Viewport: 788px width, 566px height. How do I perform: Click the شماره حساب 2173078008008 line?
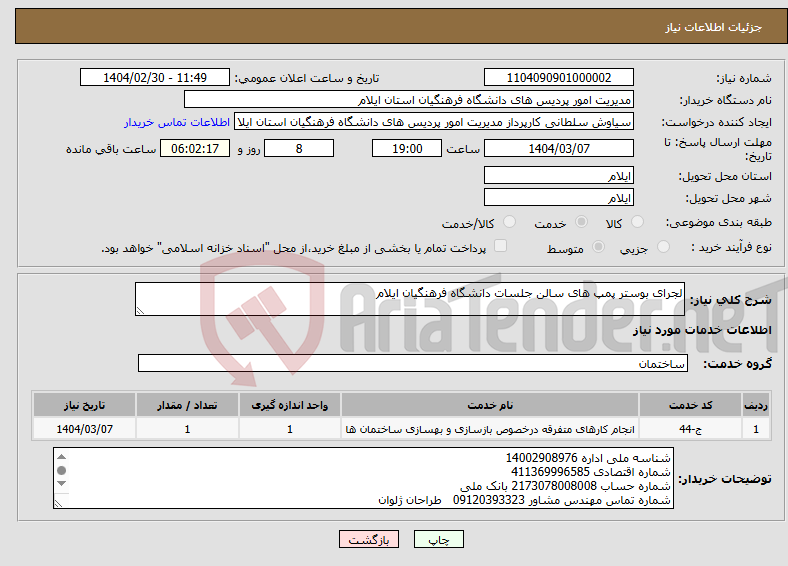[x=565, y=486]
